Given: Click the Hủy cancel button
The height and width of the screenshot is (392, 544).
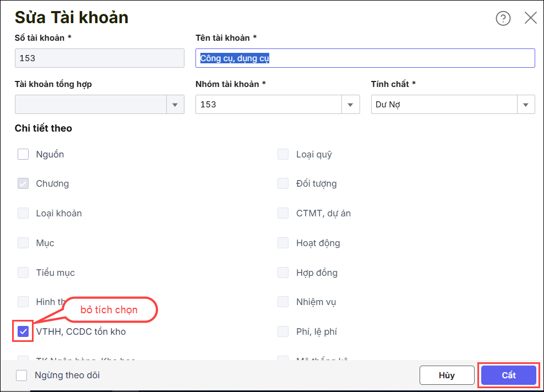Looking at the screenshot, I should (x=447, y=375).
